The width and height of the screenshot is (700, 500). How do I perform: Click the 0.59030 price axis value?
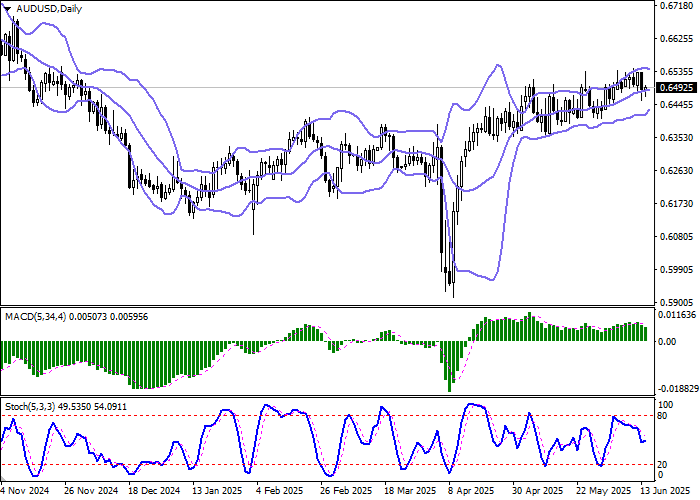(x=677, y=302)
